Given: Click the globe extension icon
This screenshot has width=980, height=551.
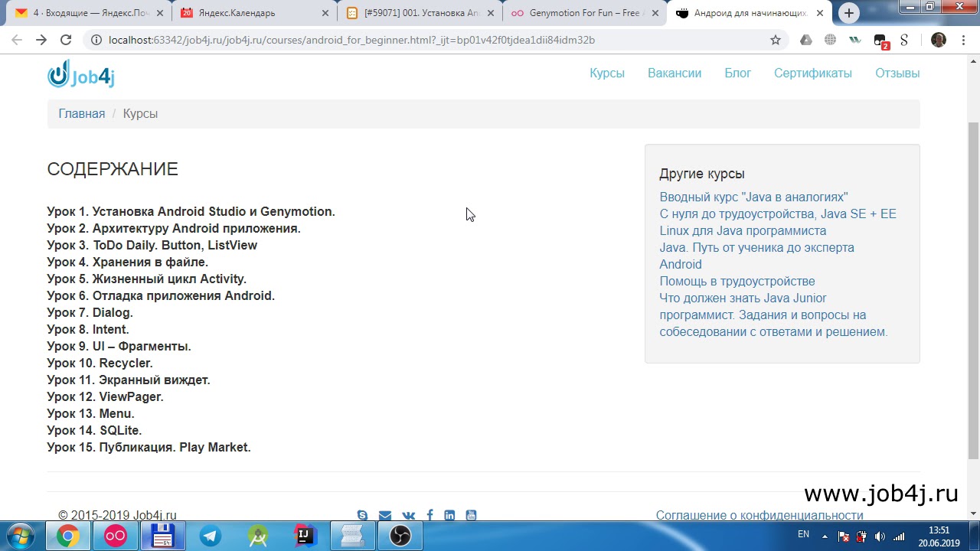Looking at the screenshot, I should (830, 40).
